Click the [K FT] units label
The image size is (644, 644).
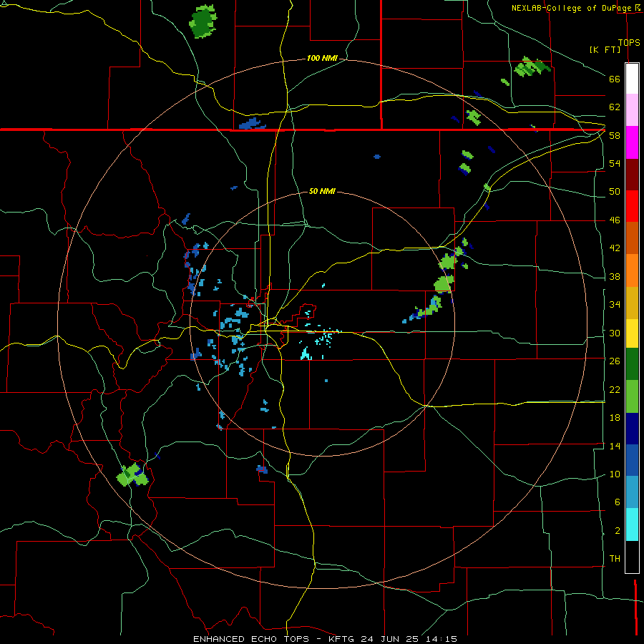[x=605, y=49]
